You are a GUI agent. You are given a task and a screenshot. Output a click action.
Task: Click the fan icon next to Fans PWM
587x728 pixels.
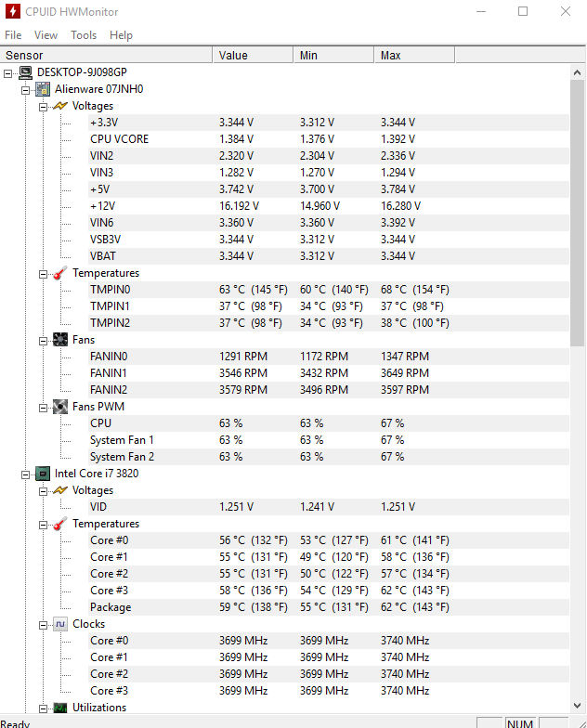point(60,407)
